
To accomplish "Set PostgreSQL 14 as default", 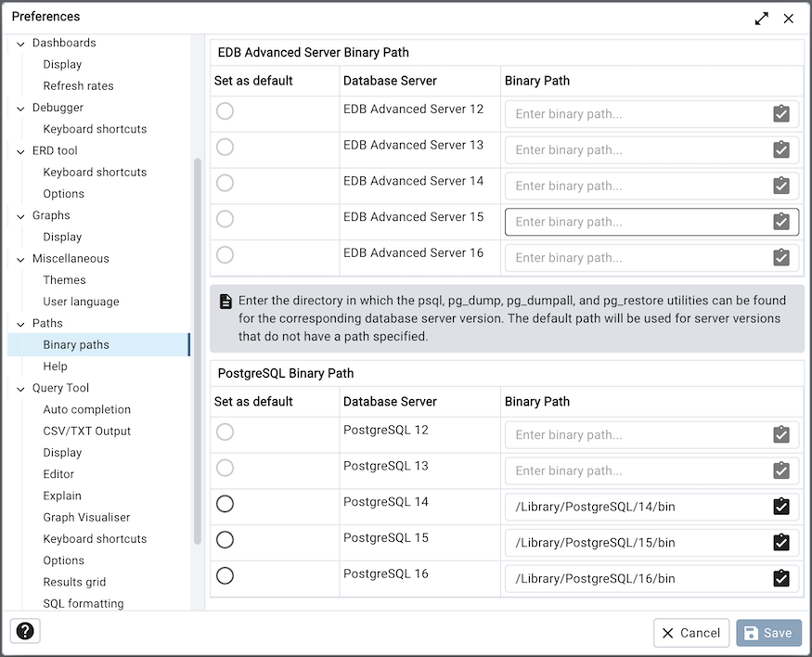I will tap(225, 504).
